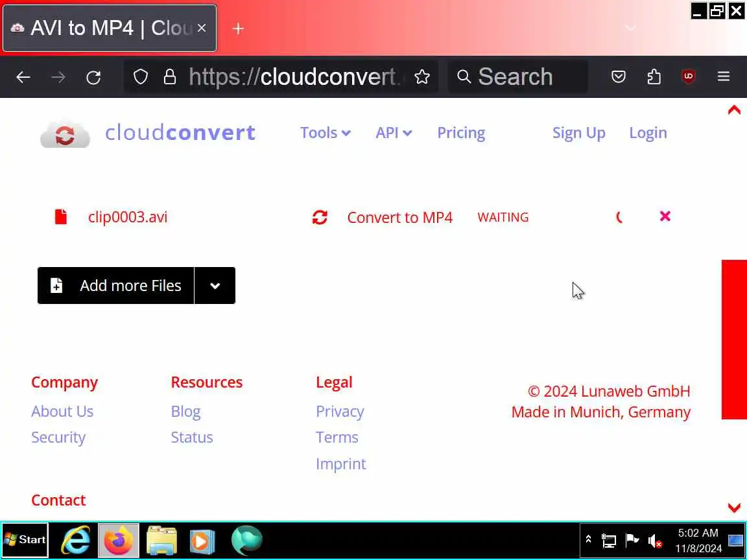Bookmark this page with the star

pos(421,76)
